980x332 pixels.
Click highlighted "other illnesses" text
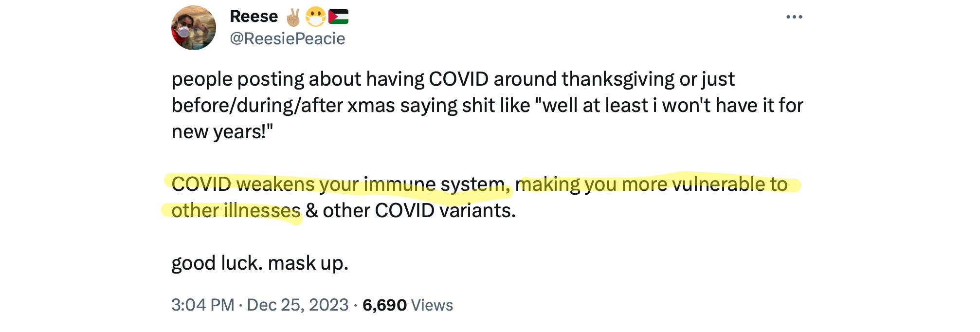pos(236,211)
